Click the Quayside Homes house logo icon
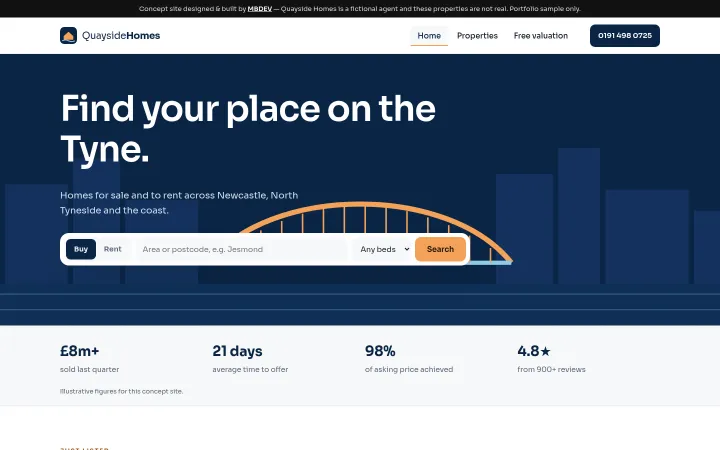 pos(68,35)
